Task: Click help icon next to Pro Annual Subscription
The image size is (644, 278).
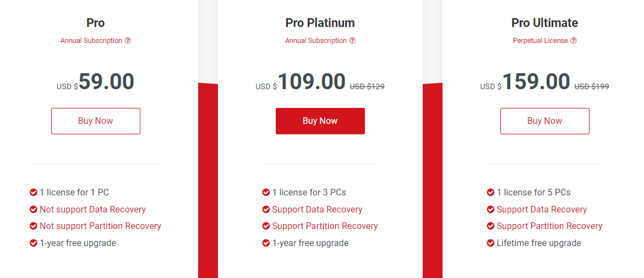Action: [128, 41]
